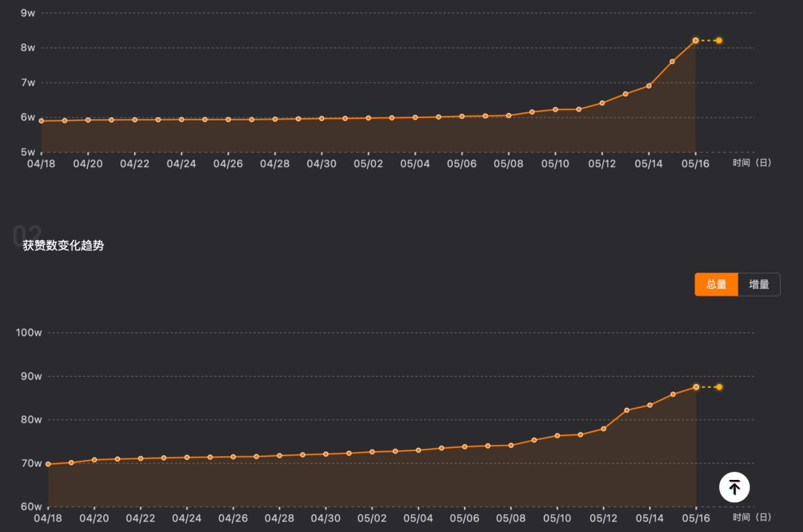Viewport: 803px width, 532px height.
Task: Click the 04/18 starting point on upper chart
Action: pos(42,120)
